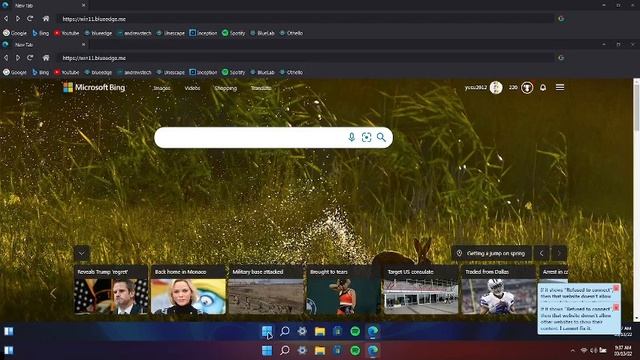
Task: Reload the page in the topmost browser toolbar
Action: click(30, 19)
